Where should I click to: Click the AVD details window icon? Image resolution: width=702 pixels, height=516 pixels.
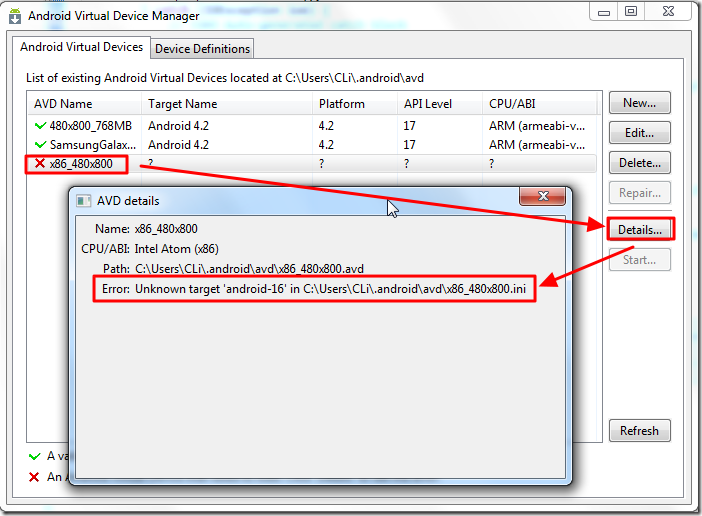click(x=83, y=201)
